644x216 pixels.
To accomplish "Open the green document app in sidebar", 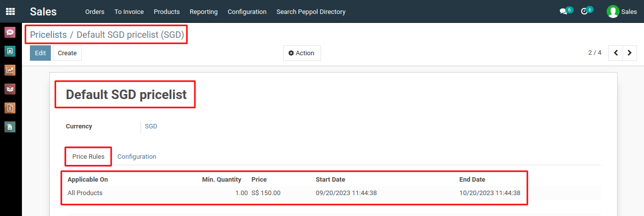I will click(x=10, y=127).
